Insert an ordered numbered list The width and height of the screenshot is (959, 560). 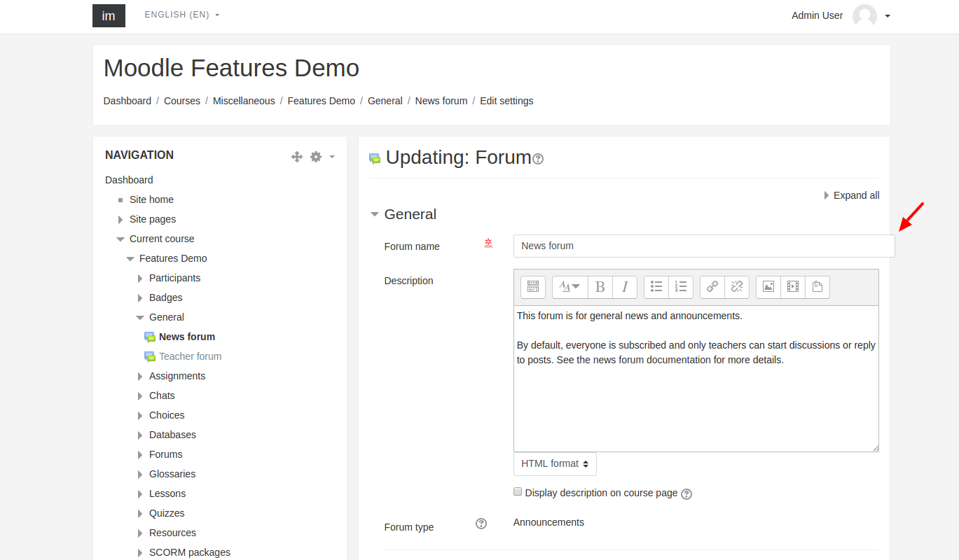coord(681,287)
